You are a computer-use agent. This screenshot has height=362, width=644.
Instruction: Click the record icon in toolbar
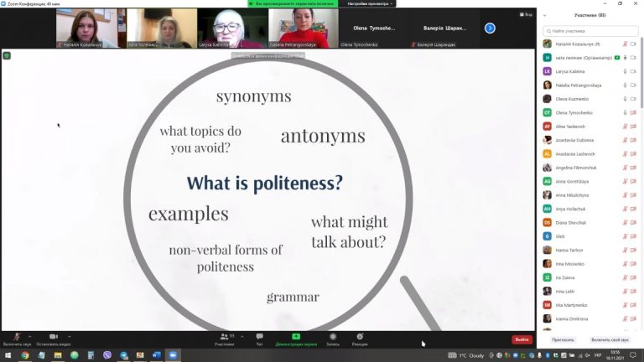(x=333, y=337)
